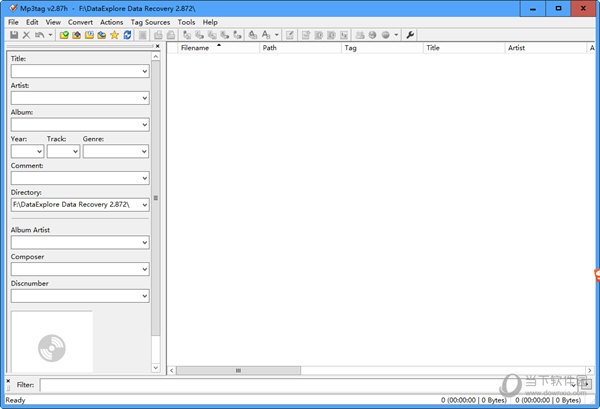600x409 pixels.
Task: Click the file list horizontal scrollbar thumb
Action: [238, 370]
